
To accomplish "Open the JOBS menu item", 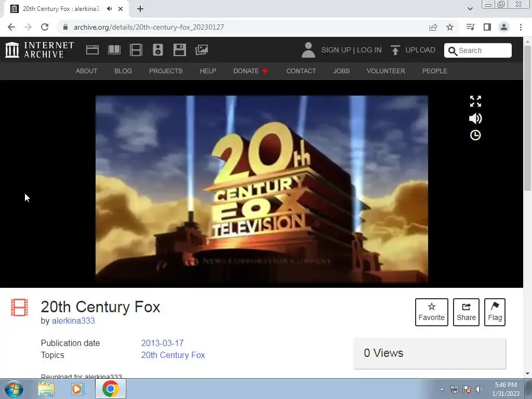I will click(x=341, y=71).
